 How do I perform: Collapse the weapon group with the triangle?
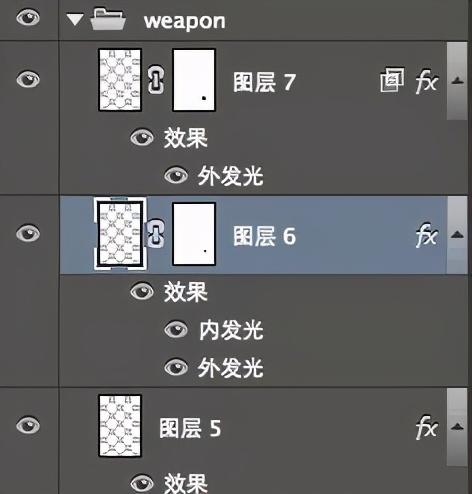75,19
